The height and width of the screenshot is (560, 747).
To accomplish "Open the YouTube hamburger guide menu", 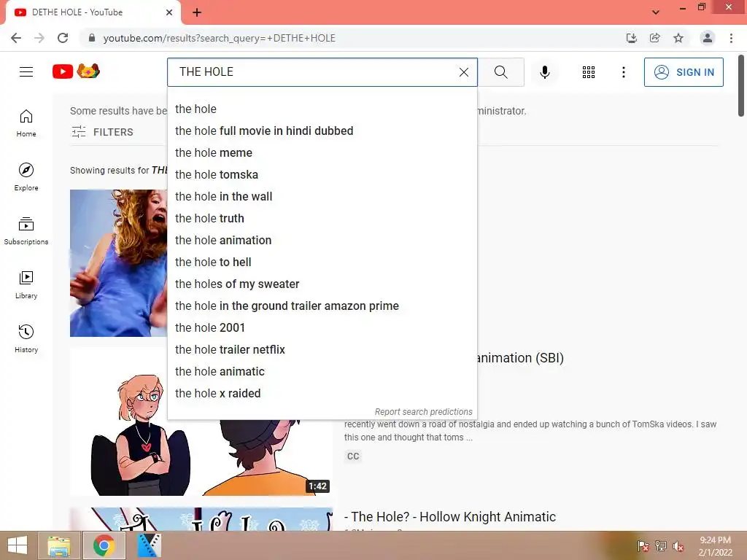I will tap(26, 72).
